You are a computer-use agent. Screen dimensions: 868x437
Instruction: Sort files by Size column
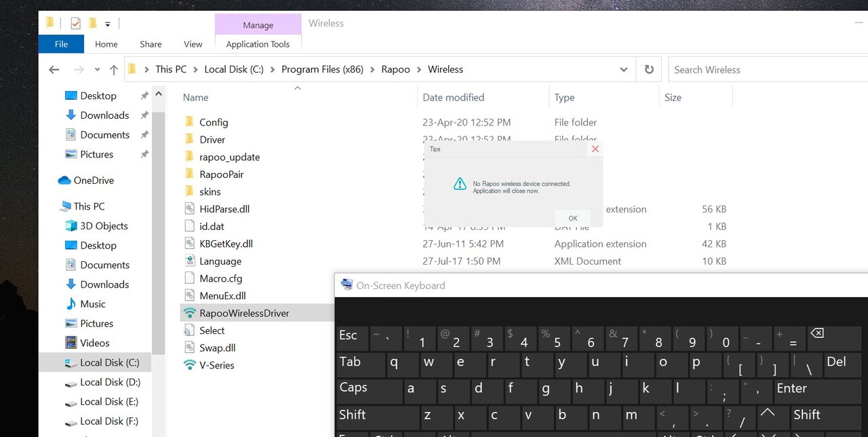(673, 98)
